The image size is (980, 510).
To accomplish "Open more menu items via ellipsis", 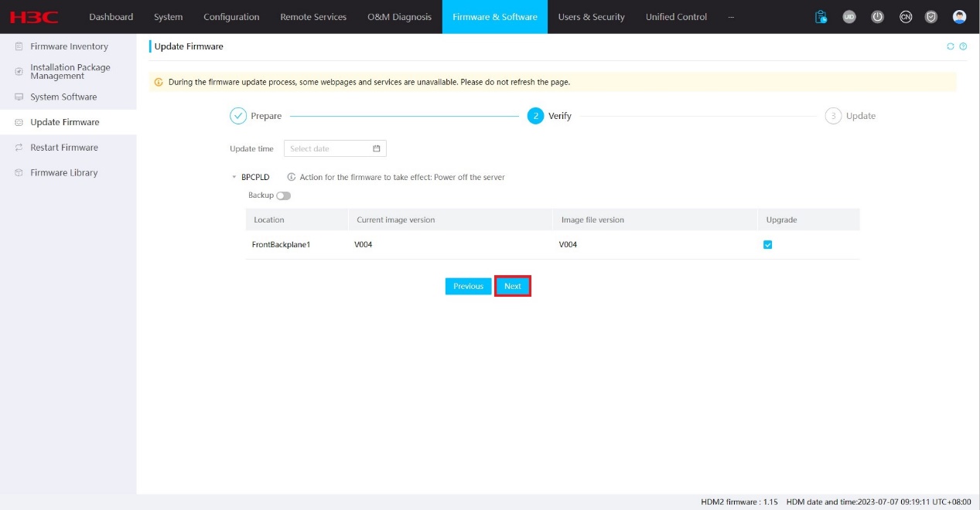I will point(731,17).
